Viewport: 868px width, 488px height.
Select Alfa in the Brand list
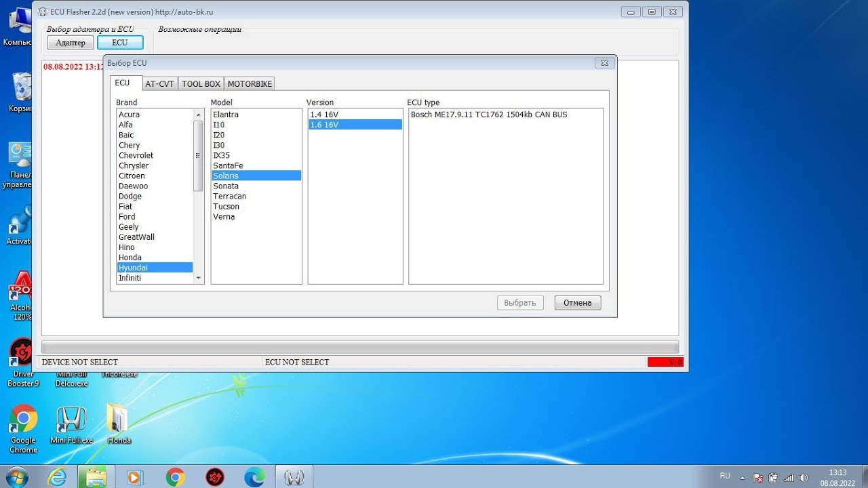click(155, 125)
